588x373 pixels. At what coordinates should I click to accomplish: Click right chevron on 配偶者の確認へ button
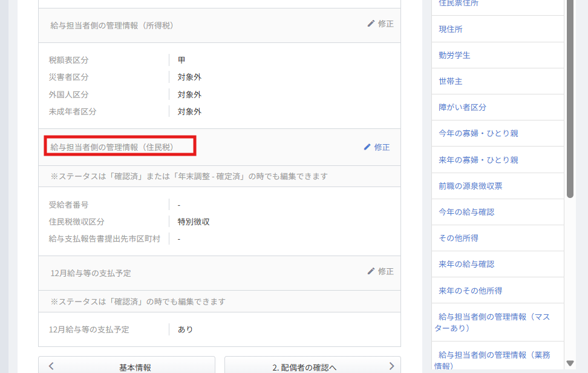(391, 366)
